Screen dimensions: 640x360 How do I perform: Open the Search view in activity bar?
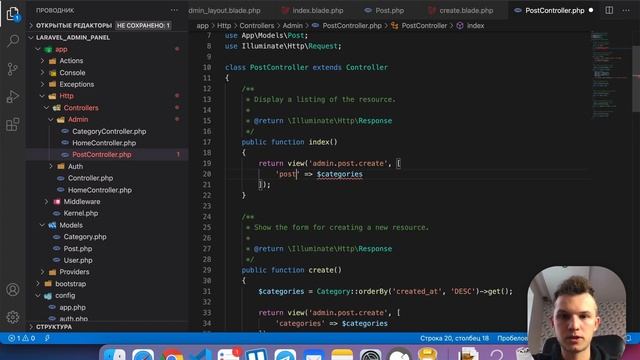click(13, 41)
